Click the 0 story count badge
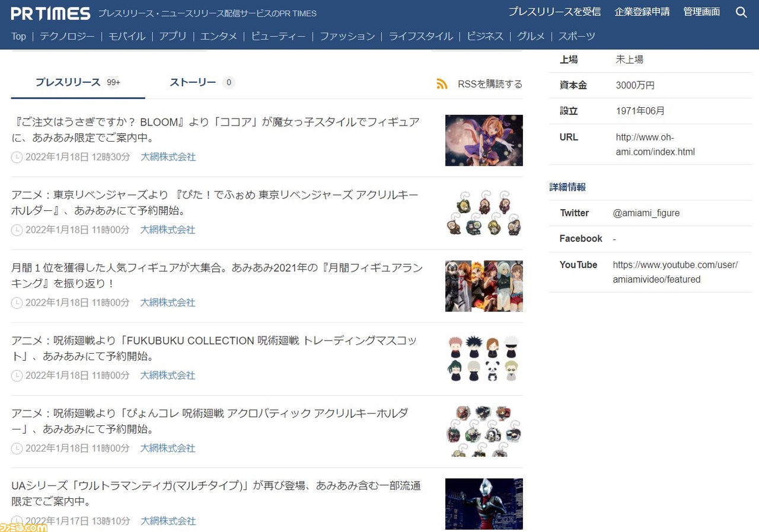Screen dimensions: 759x532 [x=228, y=83]
